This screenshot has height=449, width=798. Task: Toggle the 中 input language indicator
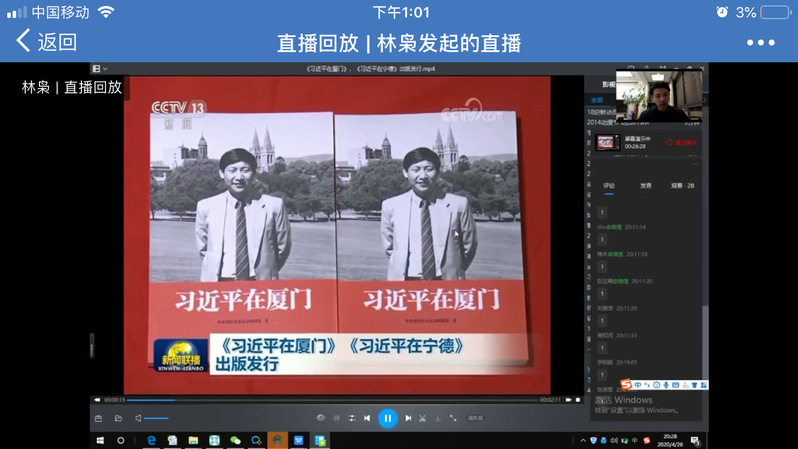[x=635, y=441]
